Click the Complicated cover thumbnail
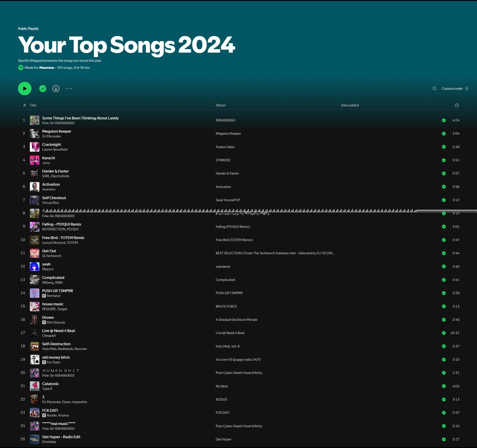Screen dimensions: 477x448 35,280
